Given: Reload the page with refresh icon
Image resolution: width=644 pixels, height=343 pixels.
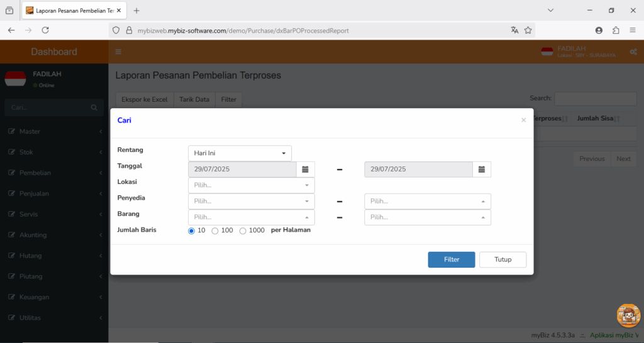Looking at the screenshot, I should (x=45, y=30).
